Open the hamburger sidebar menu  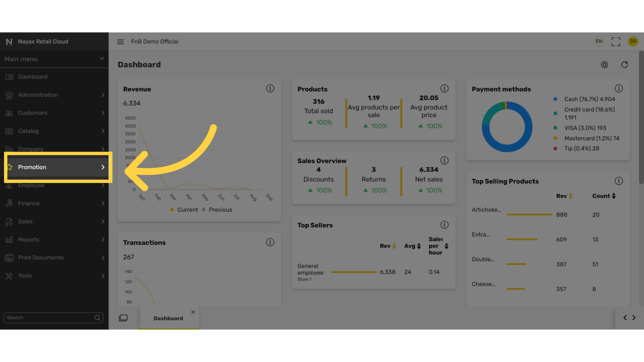120,42
